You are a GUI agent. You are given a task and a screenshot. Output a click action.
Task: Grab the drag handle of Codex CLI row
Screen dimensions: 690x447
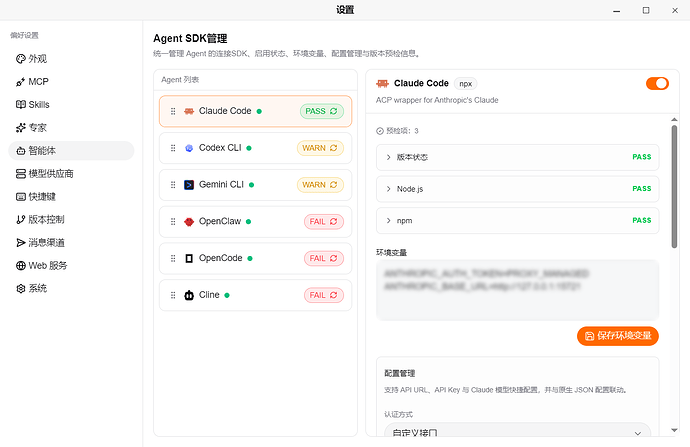click(x=173, y=148)
